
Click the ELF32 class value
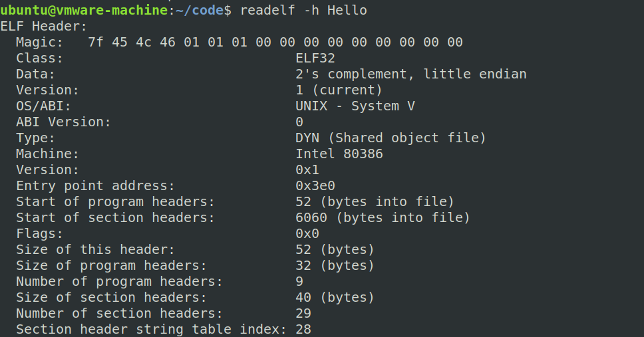click(315, 58)
